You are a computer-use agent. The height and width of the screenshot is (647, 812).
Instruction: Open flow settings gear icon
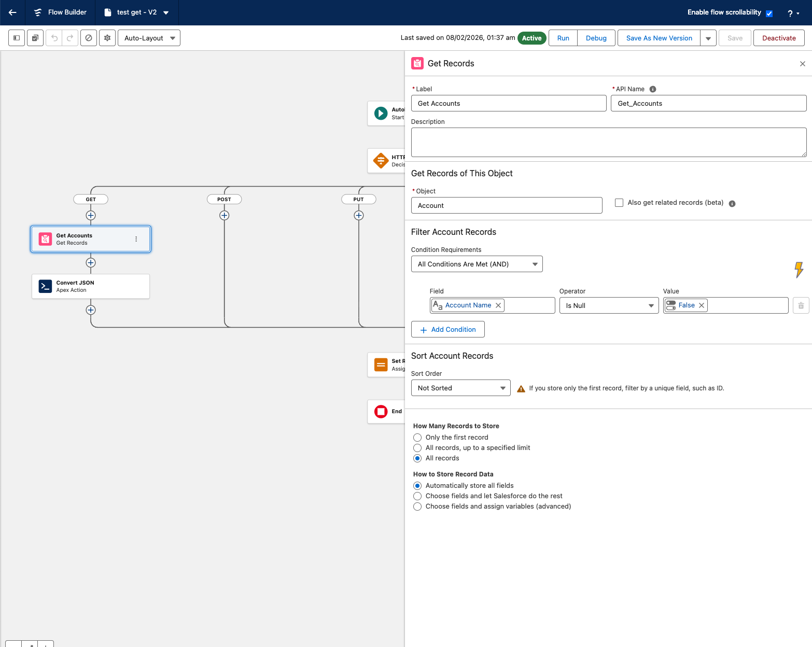[107, 38]
